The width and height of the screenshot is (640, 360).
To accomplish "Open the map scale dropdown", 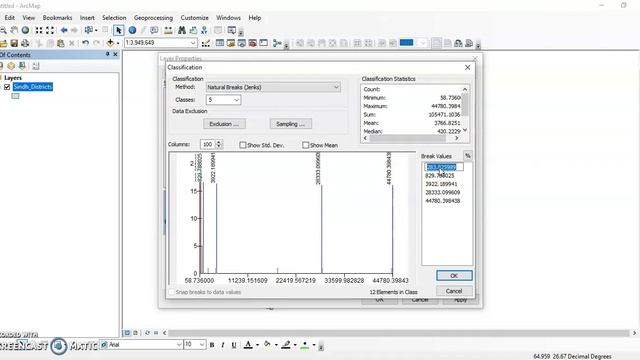I will pyautogui.click(x=192, y=43).
